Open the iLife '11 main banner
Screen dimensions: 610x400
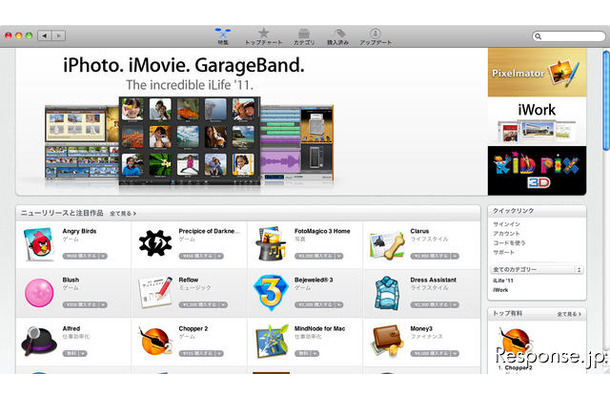click(x=251, y=122)
